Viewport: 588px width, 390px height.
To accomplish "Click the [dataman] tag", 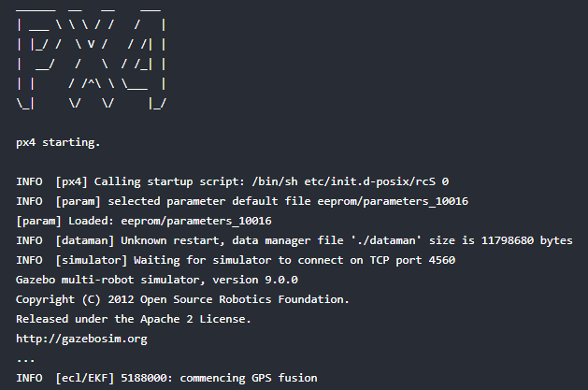I will [83, 240].
